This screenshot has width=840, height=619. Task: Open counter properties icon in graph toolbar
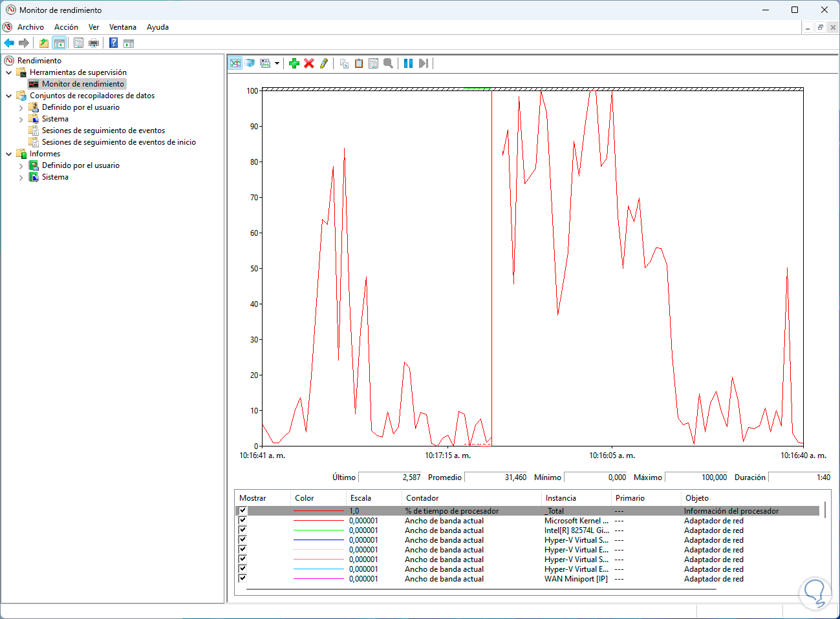374,63
